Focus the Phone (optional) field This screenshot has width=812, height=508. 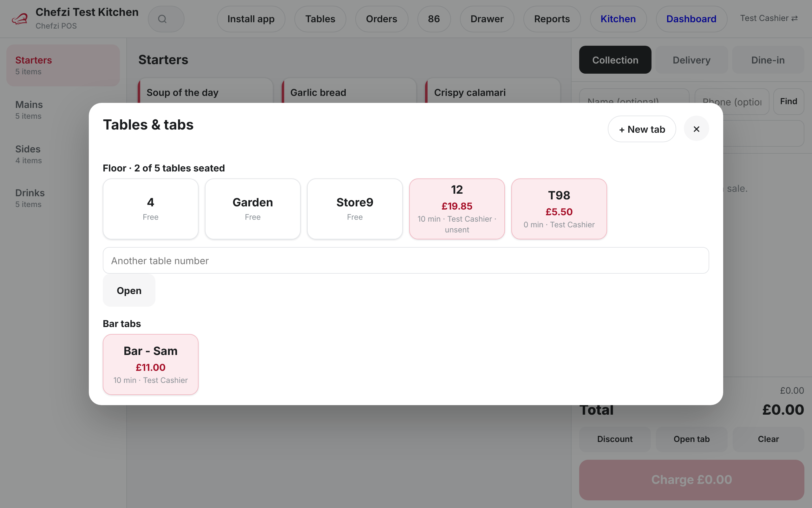point(732,102)
